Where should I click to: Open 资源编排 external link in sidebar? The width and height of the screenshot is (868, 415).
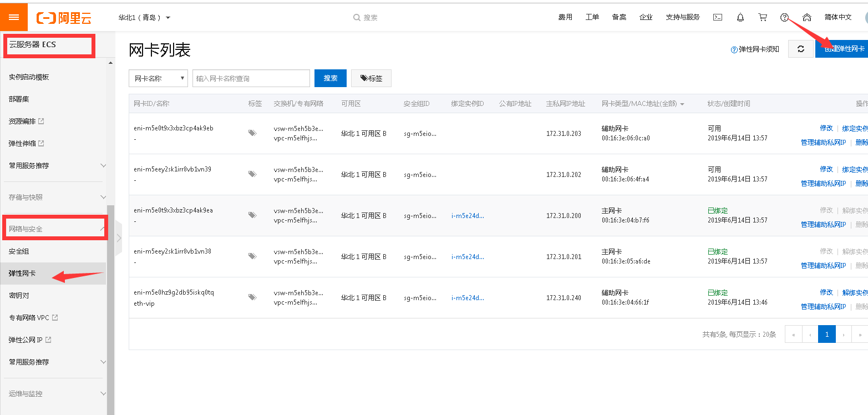point(26,121)
